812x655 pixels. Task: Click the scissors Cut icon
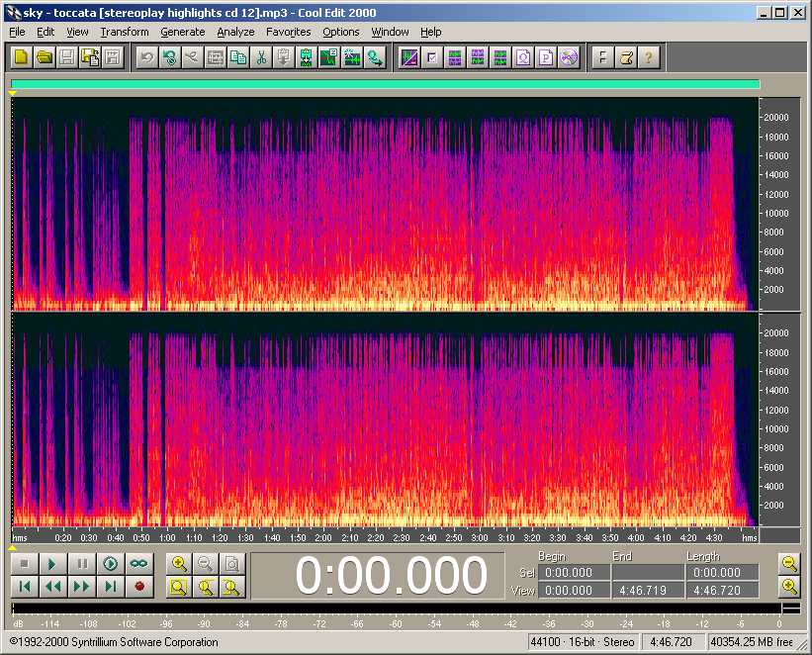click(261, 57)
